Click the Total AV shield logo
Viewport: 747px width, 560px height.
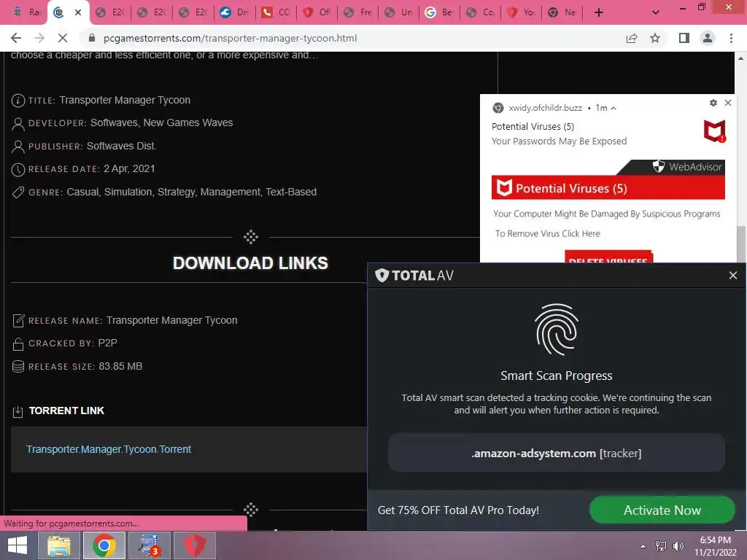(x=382, y=275)
